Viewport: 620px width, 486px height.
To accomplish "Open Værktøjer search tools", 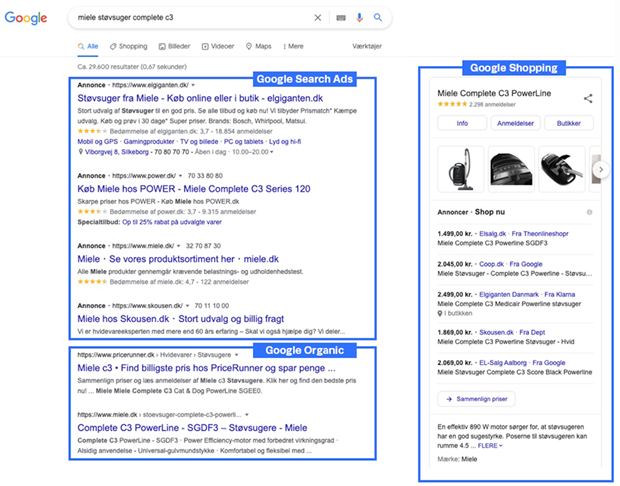I will point(367,46).
